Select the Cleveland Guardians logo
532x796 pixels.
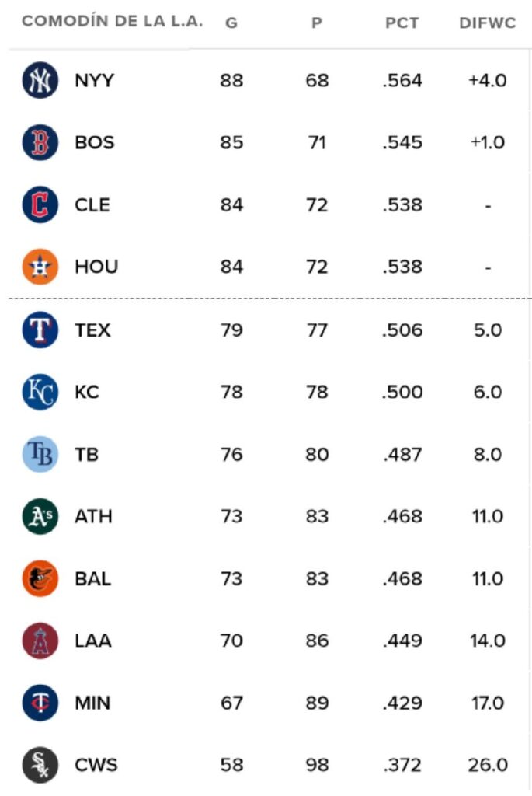pos(40,205)
